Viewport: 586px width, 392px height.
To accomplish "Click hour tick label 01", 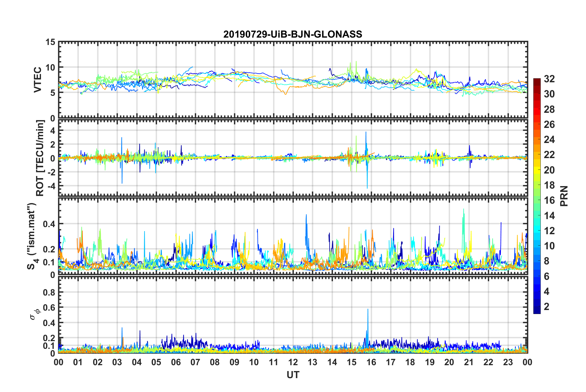I will point(78,362).
